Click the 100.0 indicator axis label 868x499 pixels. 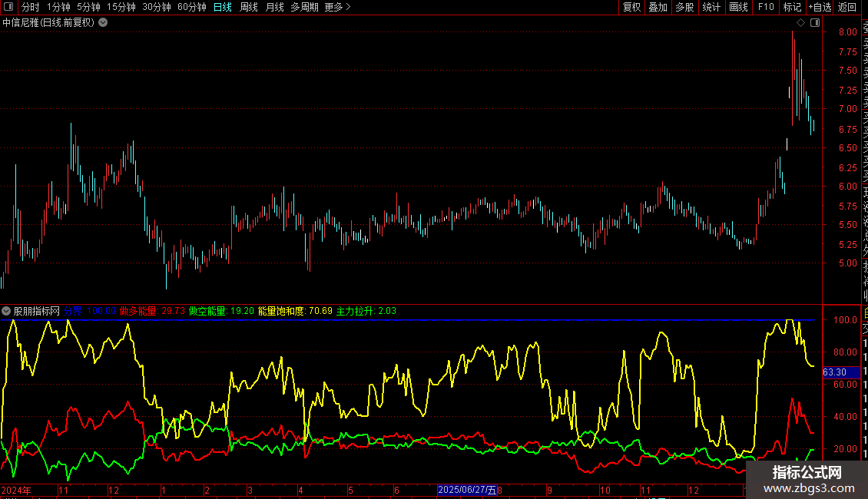845,320
